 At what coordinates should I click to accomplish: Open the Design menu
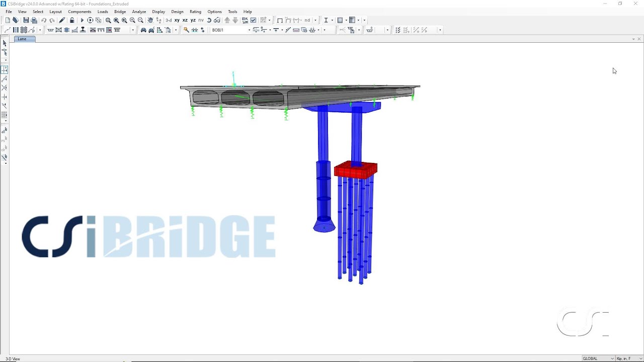pyautogui.click(x=177, y=12)
